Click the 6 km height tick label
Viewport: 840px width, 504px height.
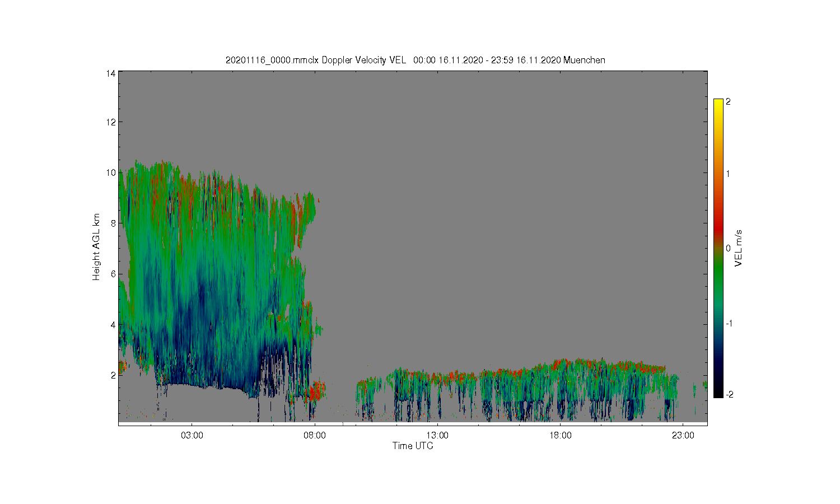click(113, 274)
